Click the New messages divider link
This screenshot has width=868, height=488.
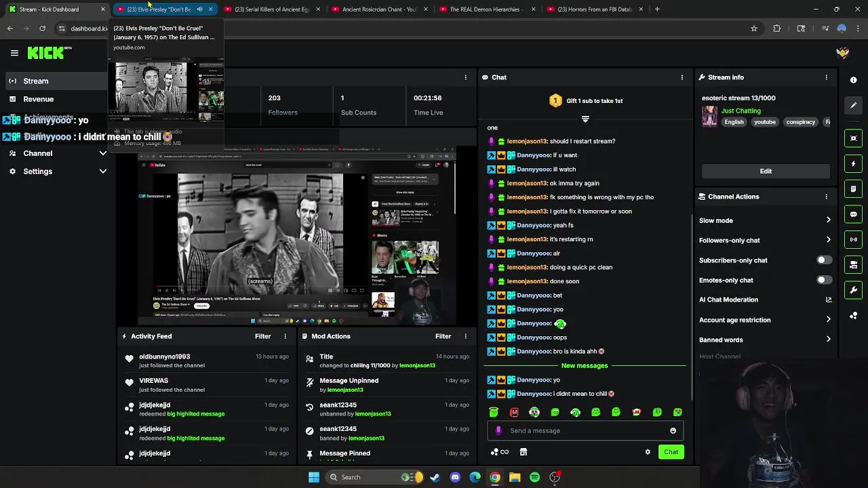585,366
